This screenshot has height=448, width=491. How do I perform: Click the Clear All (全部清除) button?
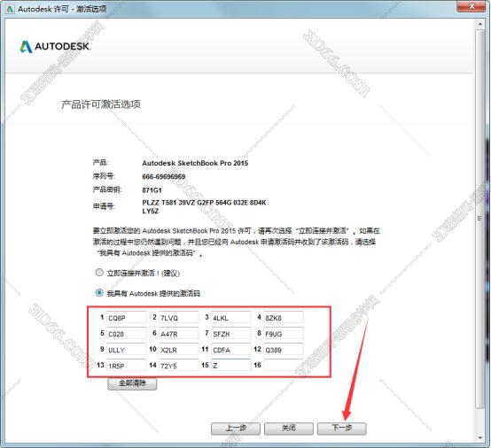[x=132, y=383]
